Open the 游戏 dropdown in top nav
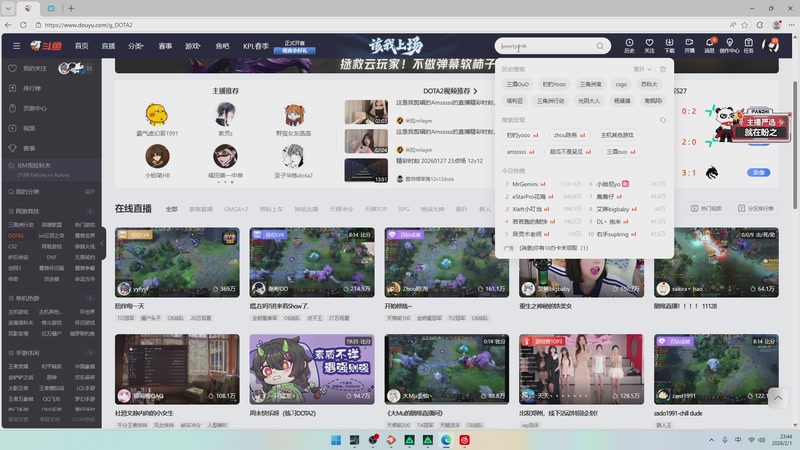The width and height of the screenshot is (800, 450). pos(192,46)
